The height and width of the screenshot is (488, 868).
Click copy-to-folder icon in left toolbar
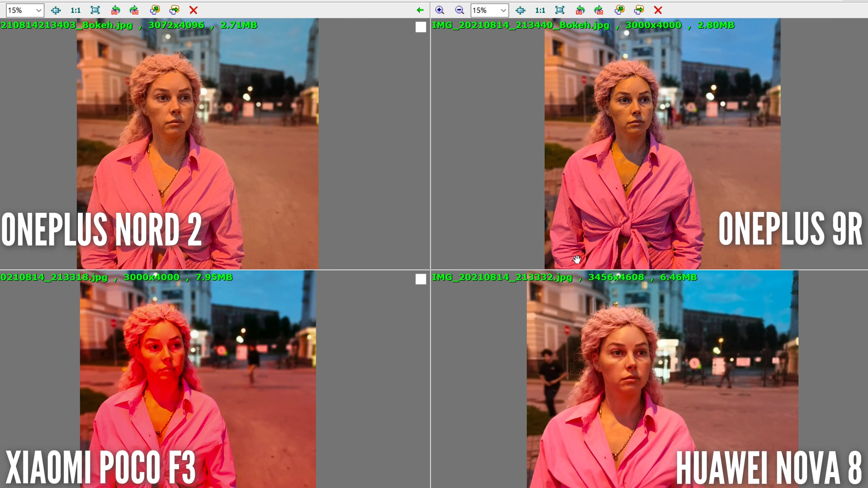click(x=155, y=10)
